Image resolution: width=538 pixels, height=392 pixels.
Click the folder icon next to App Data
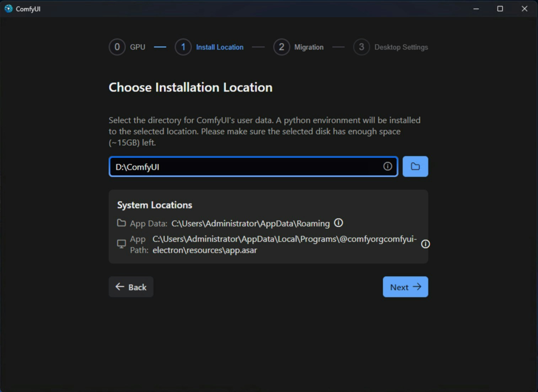tap(121, 223)
